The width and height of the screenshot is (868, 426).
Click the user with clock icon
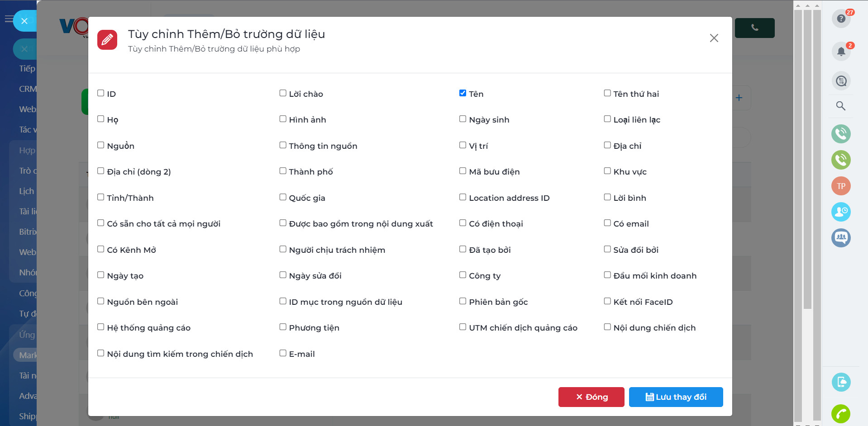pyautogui.click(x=841, y=212)
